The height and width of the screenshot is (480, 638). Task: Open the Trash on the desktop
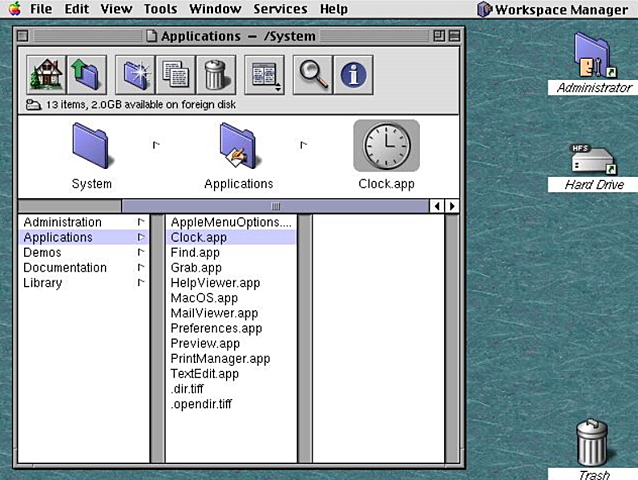592,443
